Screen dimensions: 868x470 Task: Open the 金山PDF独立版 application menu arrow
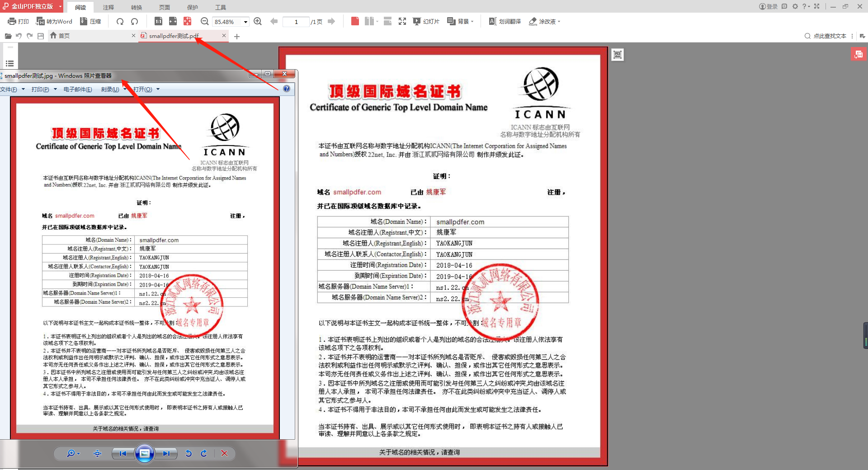tap(60, 6)
